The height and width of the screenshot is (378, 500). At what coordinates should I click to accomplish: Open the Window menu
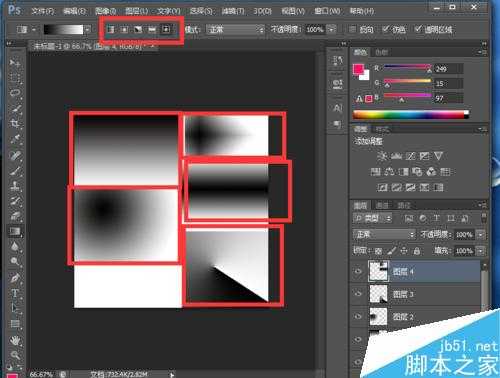327,11
